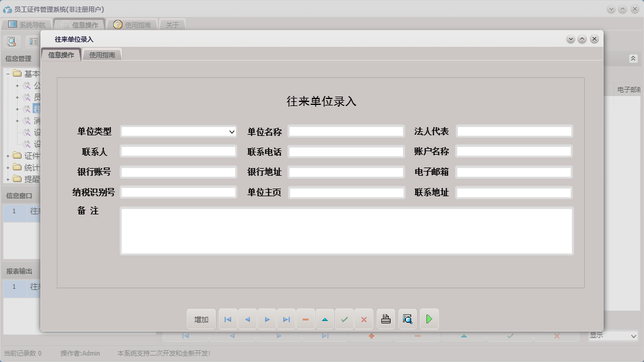Click inside the 单位名称 input field
The width and height of the screenshot is (644, 362).
pos(346,131)
